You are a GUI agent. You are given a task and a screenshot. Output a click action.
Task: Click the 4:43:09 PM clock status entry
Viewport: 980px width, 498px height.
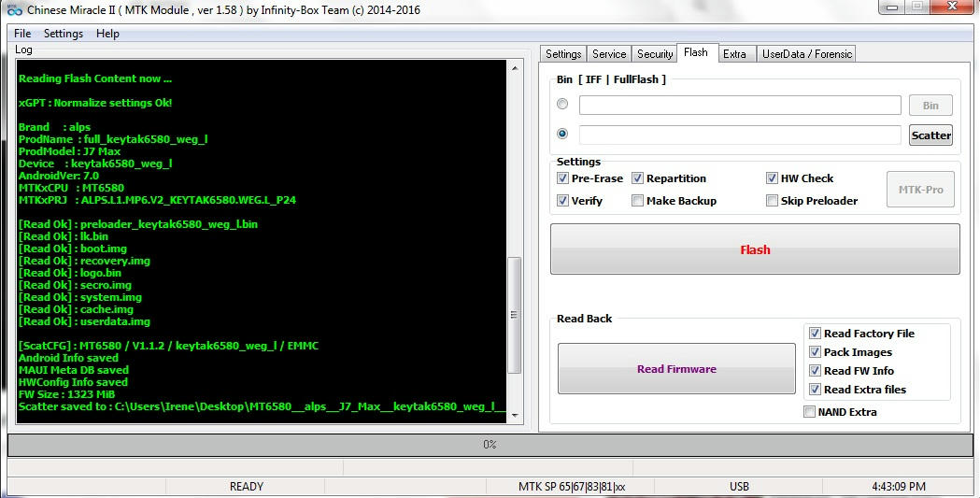click(898, 486)
